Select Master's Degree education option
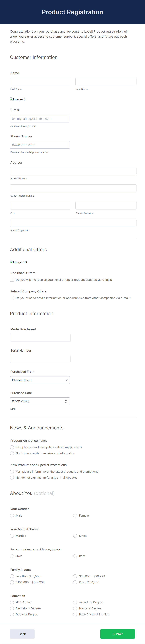Image resolution: width=145 pixels, height=644 pixels. click(75, 608)
